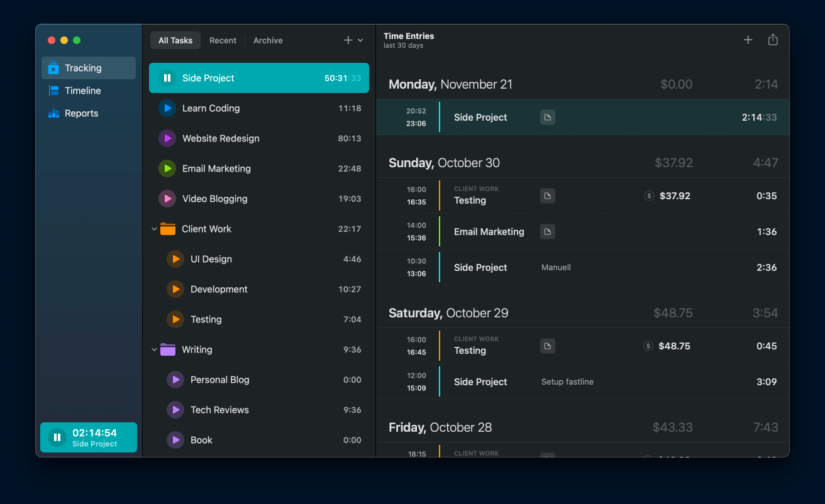This screenshot has height=504, width=825.
Task: Click the share icon in Time Entries header
Action: (x=773, y=40)
